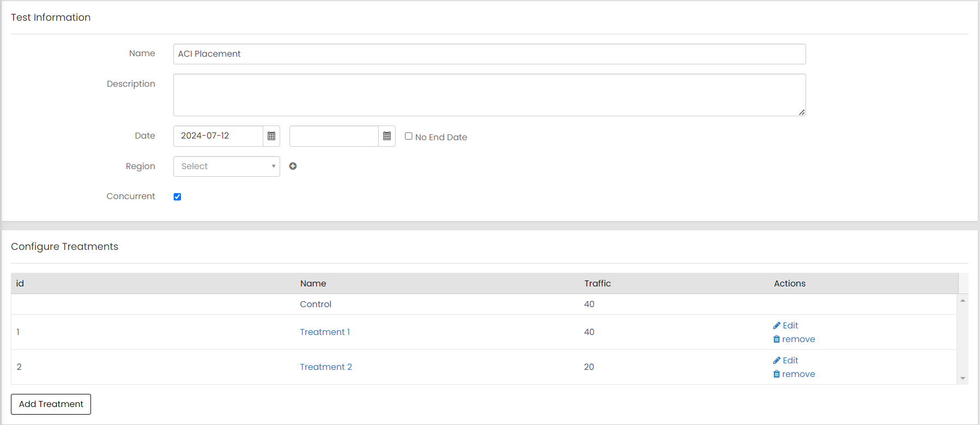Expand the Region Select dropdown

pos(226,166)
